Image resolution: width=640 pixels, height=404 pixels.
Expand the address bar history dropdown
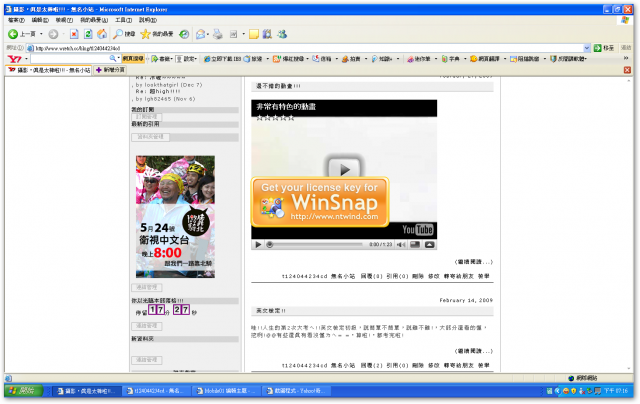587,48
